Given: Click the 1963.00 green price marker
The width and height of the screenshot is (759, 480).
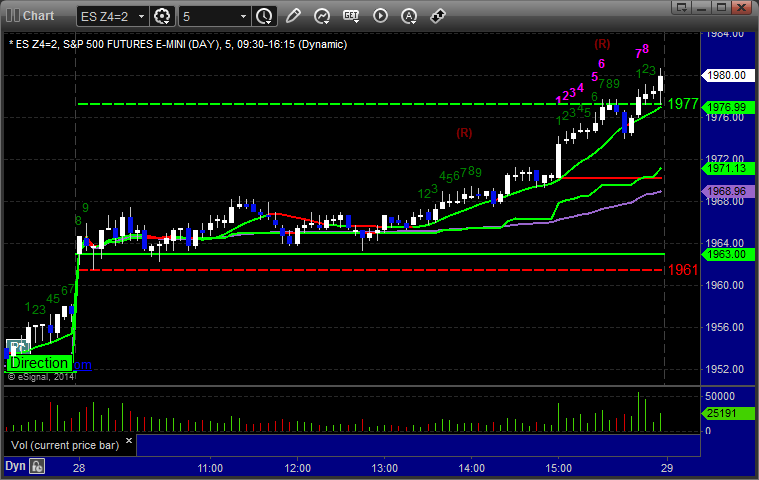Looking at the screenshot, I should coord(728,255).
